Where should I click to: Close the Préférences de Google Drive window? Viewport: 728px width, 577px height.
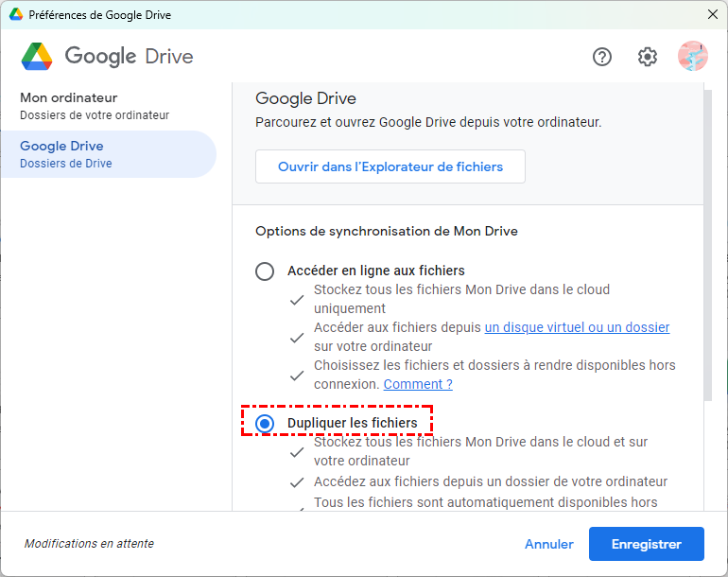[712, 15]
